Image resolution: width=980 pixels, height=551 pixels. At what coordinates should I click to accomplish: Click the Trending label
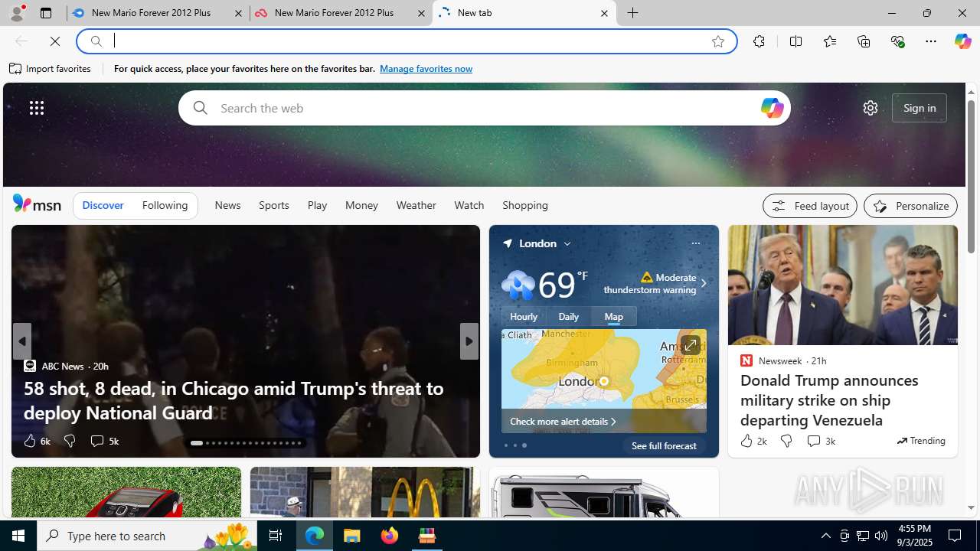pyautogui.click(x=921, y=441)
